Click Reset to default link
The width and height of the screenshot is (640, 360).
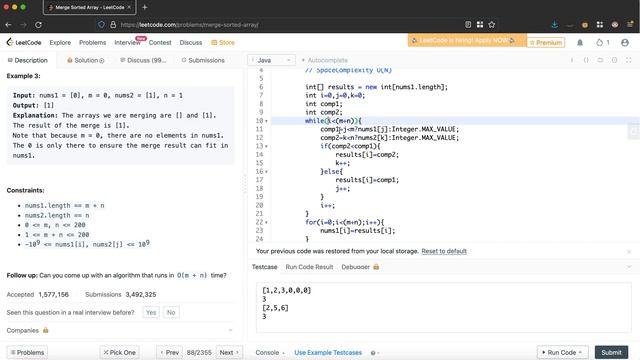(x=444, y=251)
